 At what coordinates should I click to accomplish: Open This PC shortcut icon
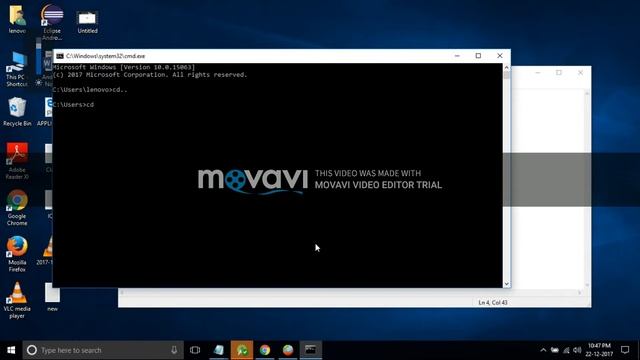(x=17, y=69)
